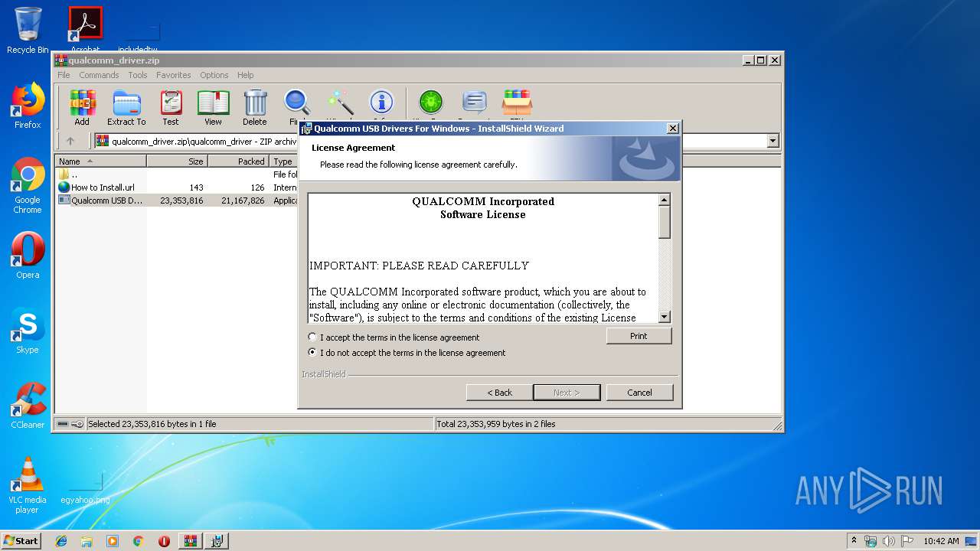Click the SFX archive box icon
This screenshot has height=551, width=980.
pos(517,103)
